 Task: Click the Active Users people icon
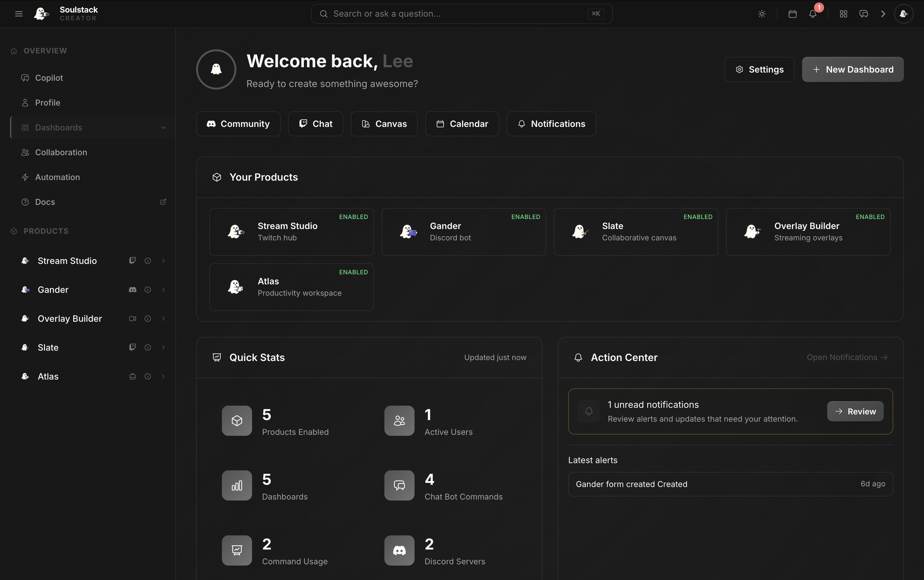coord(399,421)
